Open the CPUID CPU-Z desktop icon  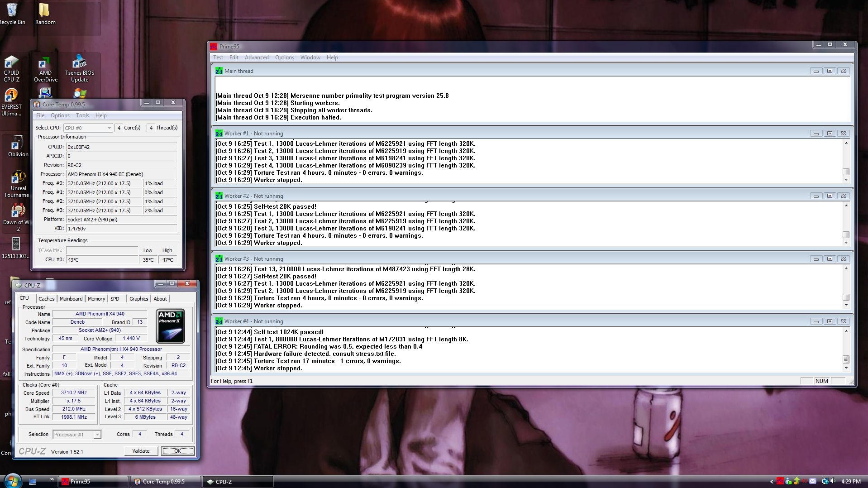click(x=11, y=69)
